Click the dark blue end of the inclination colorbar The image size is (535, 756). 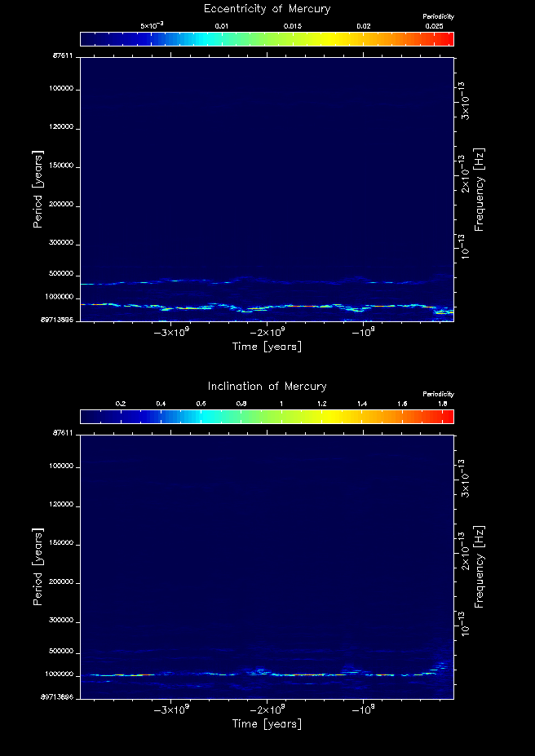(x=86, y=417)
